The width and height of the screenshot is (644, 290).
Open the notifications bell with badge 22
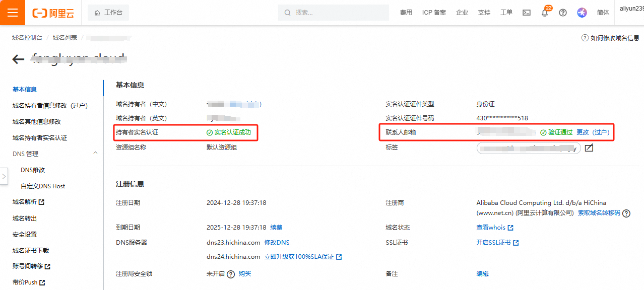coord(545,12)
